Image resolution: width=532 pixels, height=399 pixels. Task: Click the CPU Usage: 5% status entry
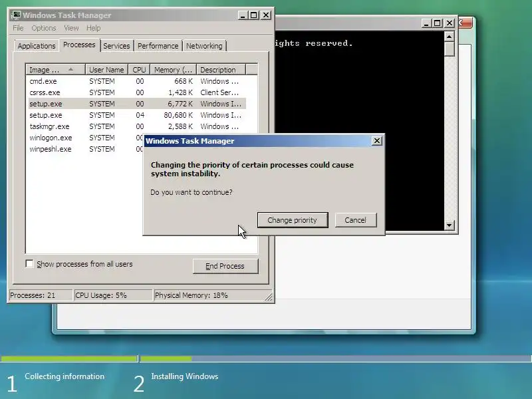[x=113, y=295]
